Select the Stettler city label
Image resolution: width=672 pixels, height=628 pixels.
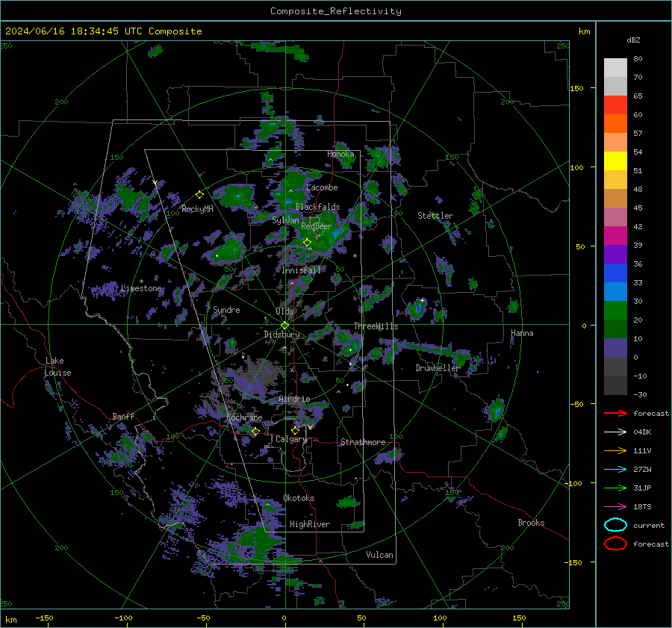pyautogui.click(x=435, y=216)
